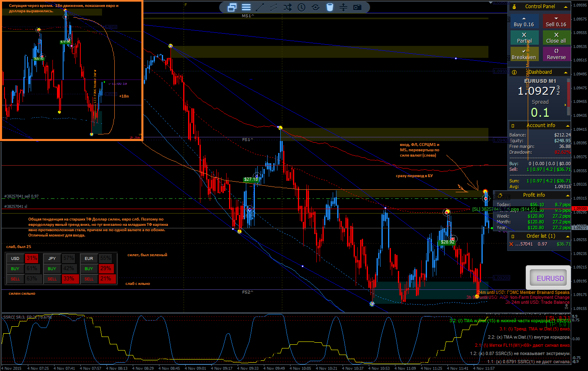Click the SSRC indicator label in lower panel
The height and width of the screenshot is (371, 588).
point(27,317)
